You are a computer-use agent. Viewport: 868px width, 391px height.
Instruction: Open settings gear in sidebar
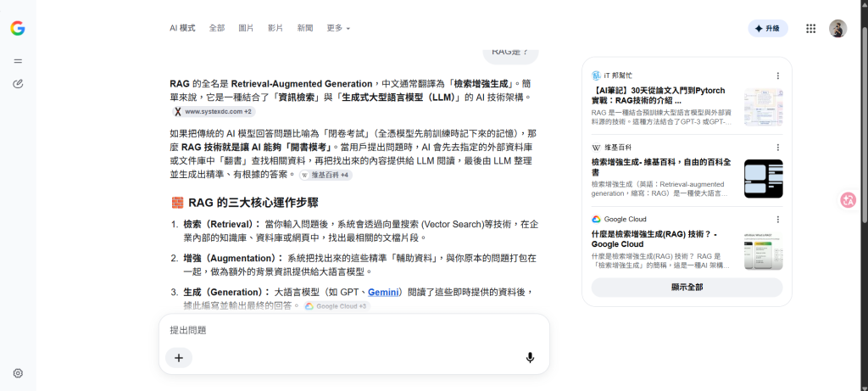coord(18,373)
